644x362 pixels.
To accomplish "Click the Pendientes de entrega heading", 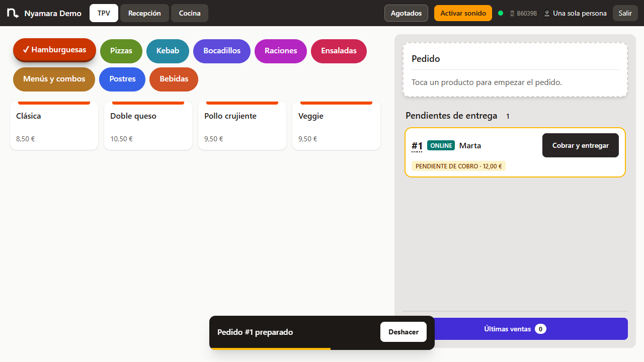I will pyautogui.click(x=451, y=116).
